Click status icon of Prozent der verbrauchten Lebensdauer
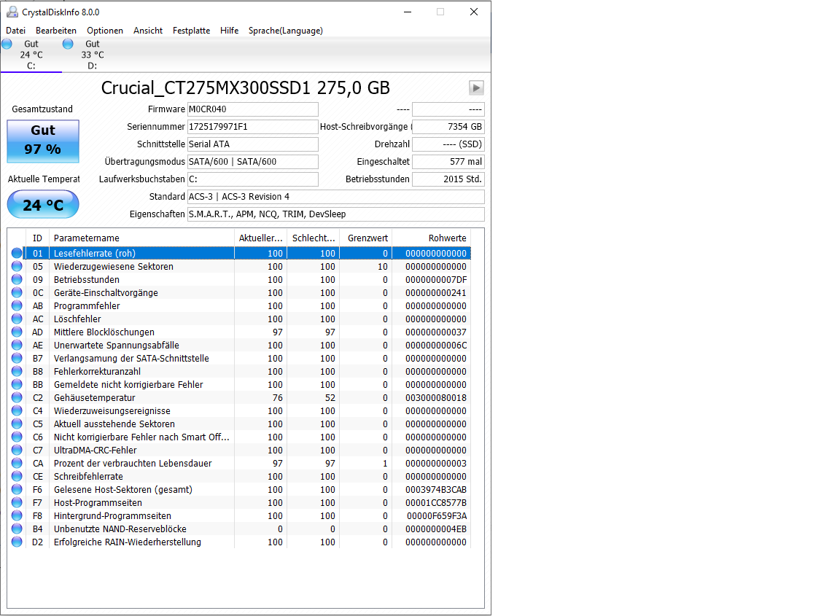 (17, 464)
